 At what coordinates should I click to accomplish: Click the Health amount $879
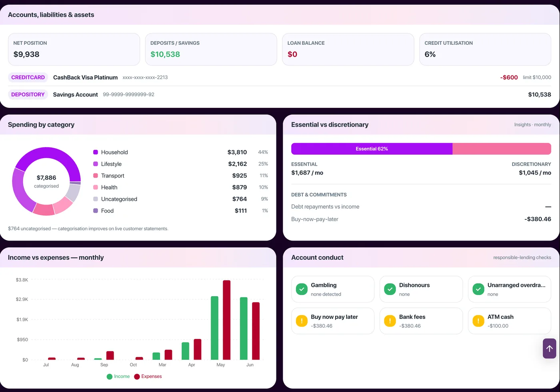coord(240,187)
